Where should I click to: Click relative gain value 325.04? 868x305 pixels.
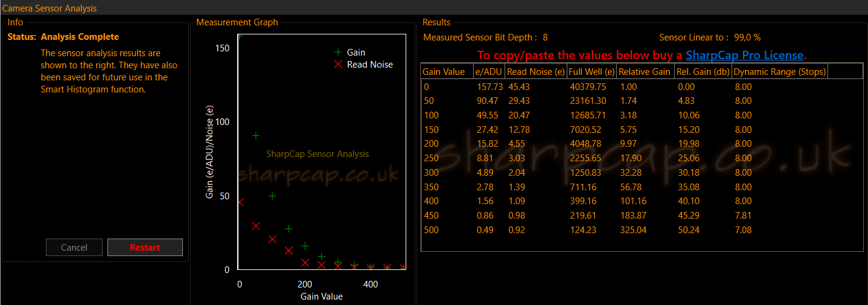click(x=633, y=230)
